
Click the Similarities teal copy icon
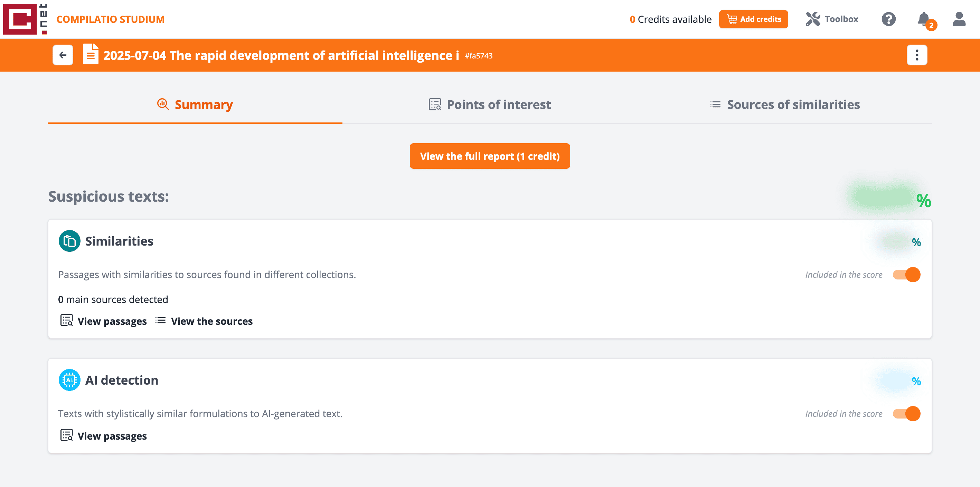69,241
